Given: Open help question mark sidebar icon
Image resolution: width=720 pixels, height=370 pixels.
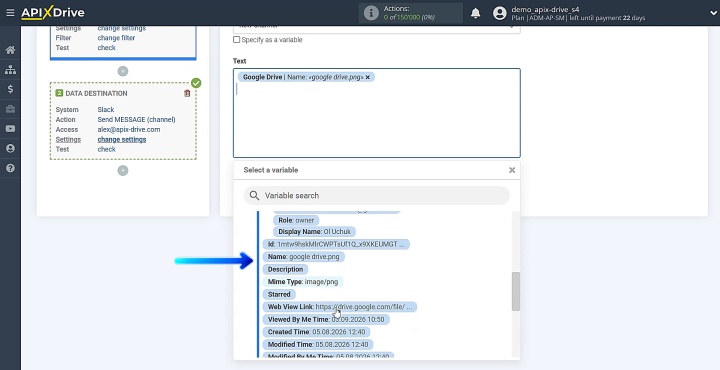Looking at the screenshot, I should [10, 168].
